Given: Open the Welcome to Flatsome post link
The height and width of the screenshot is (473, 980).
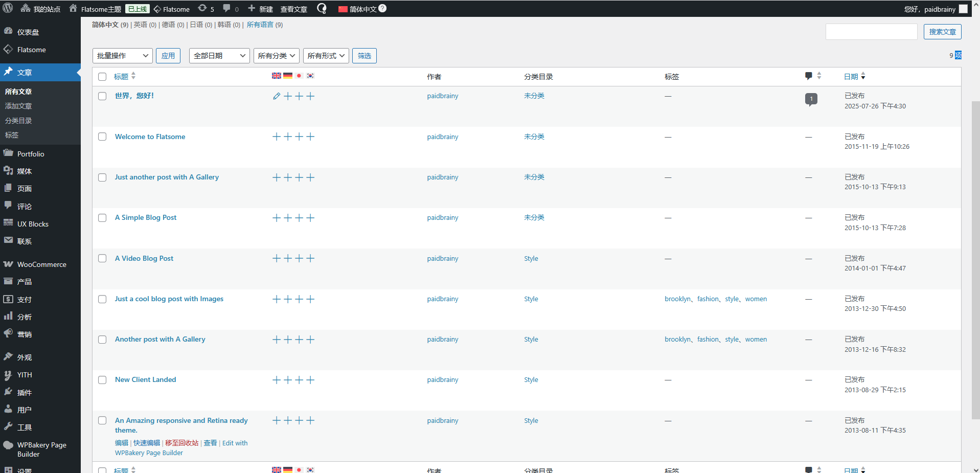Looking at the screenshot, I should tap(150, 137).
